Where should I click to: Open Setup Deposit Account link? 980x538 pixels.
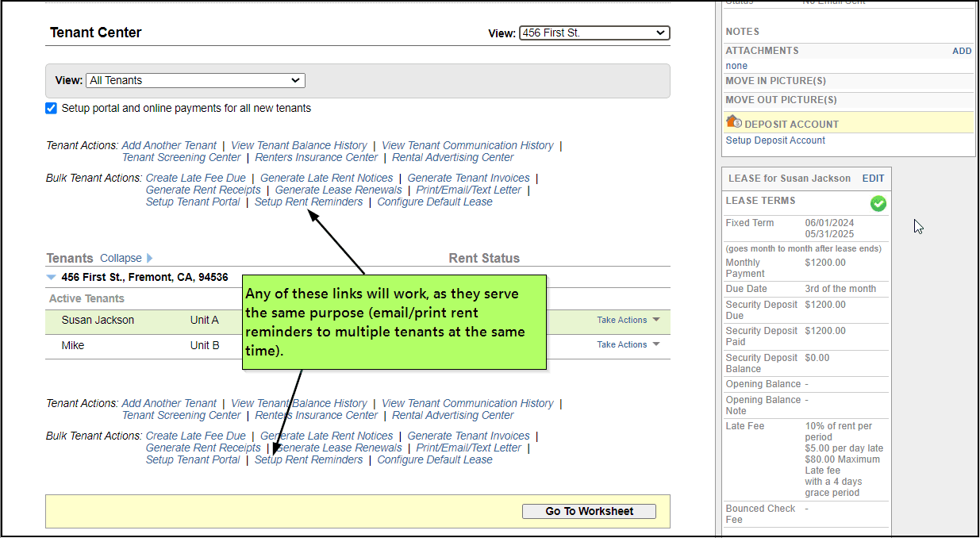[x=775, y=140]
